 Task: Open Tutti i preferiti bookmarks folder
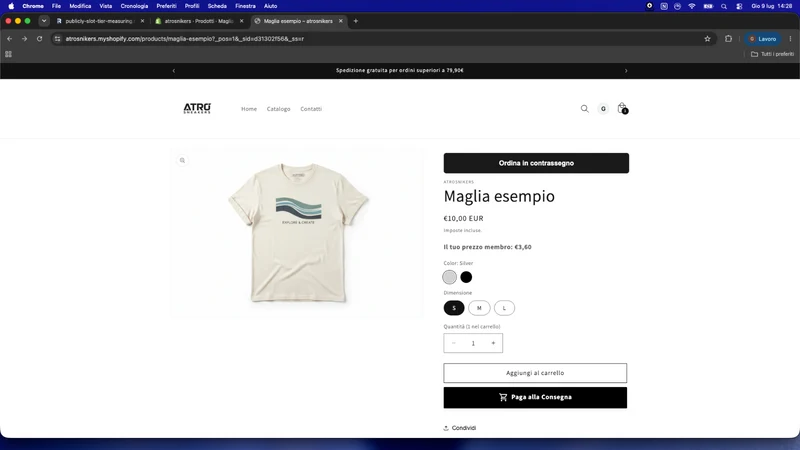[x=772, y=54]
